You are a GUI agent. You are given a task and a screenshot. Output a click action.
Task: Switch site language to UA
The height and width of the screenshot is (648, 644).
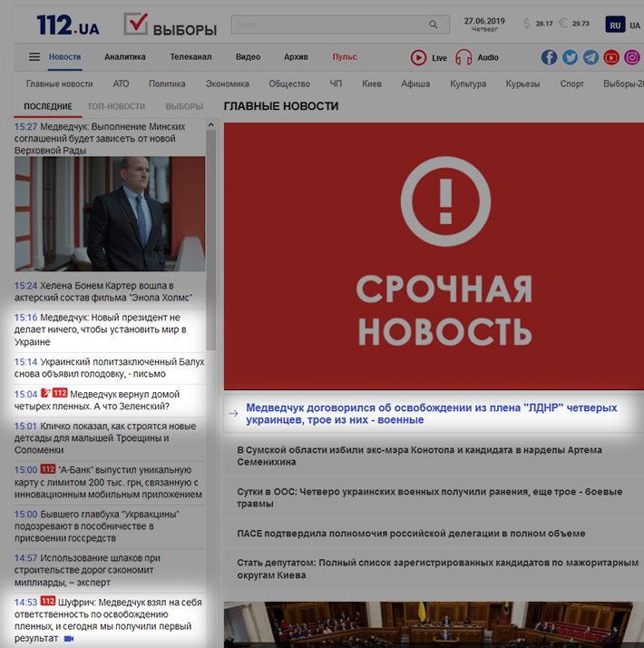(637, 25)
